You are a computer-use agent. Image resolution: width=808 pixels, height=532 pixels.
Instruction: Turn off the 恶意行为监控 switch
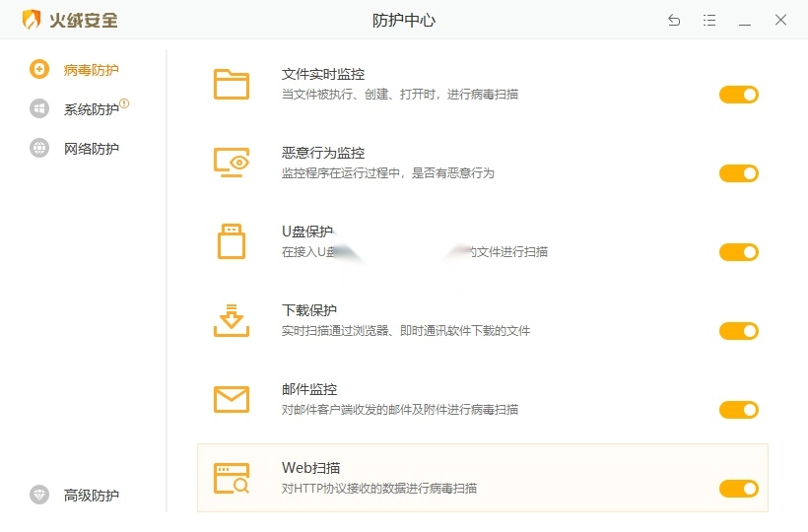pyautogui.click(x=738, y=173)
